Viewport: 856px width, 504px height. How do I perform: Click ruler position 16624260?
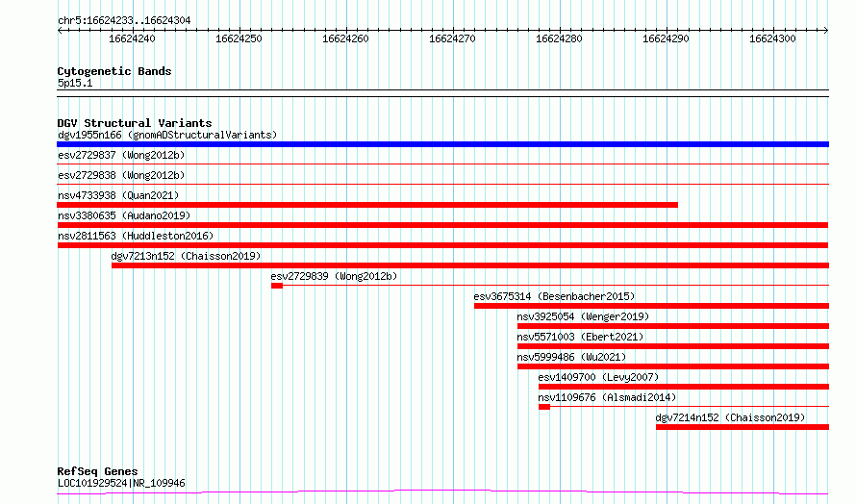pos(345,38)
